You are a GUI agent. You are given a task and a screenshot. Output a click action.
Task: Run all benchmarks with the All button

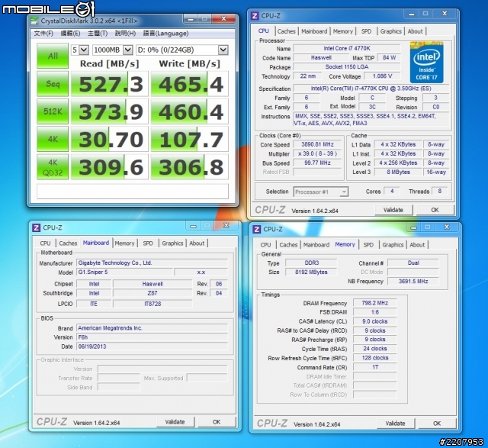coord(53,56)
